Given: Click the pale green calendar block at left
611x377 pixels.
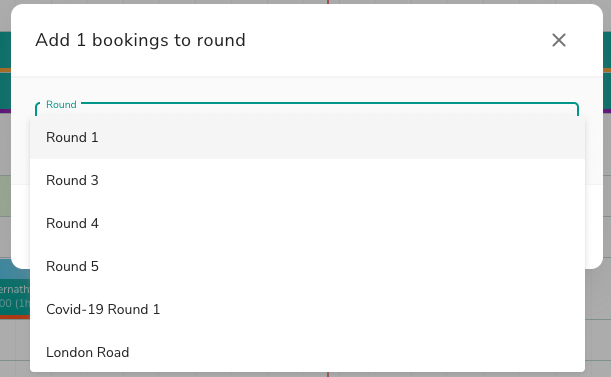Looking at the screenshot, I should coord(5,195).
